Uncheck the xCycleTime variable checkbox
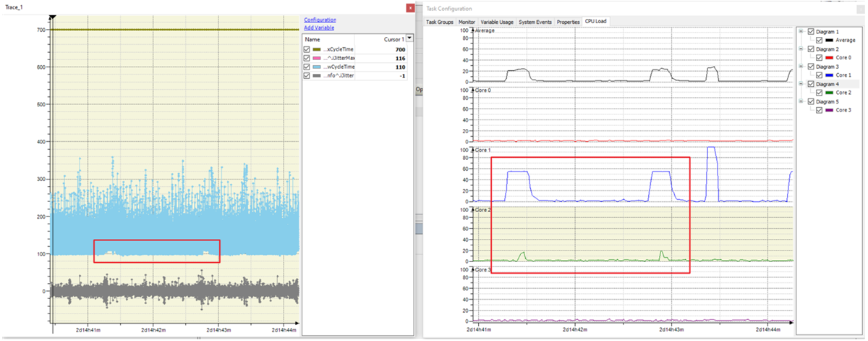Screen dimensions: 868x341 click(x=308, y=49)
